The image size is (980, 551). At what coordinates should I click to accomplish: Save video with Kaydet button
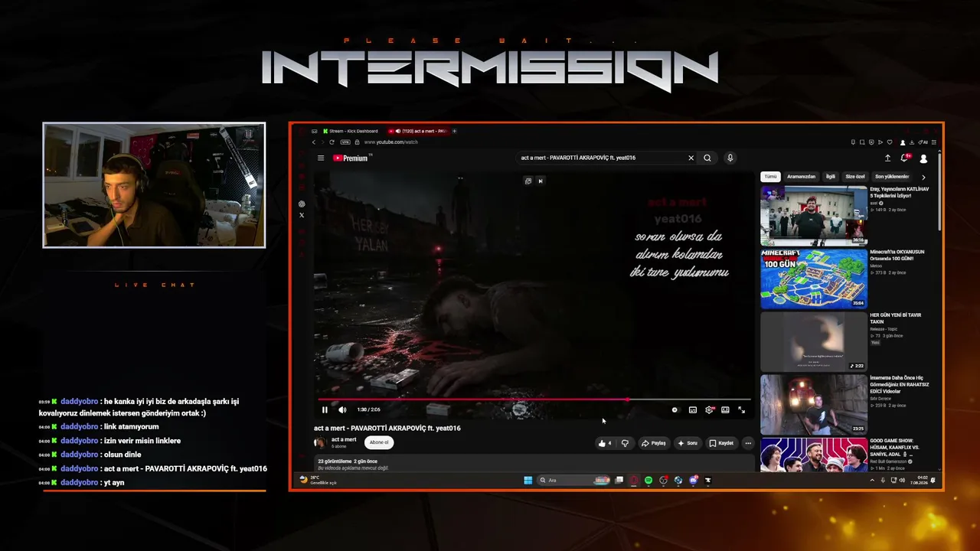point(721,443)
